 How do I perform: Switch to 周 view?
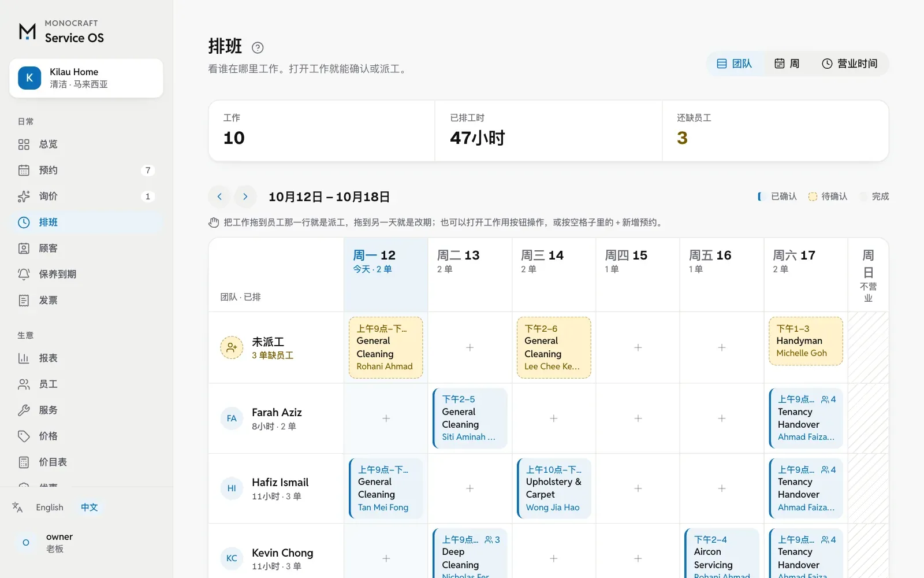pyautogui.click(x=787, y=64)
